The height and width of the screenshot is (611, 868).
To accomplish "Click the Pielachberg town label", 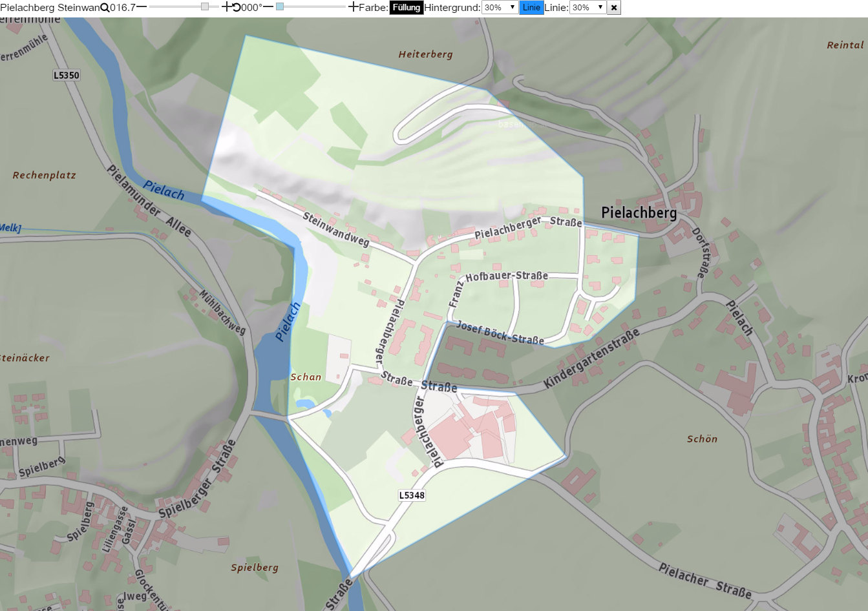I will pos(639,212).
